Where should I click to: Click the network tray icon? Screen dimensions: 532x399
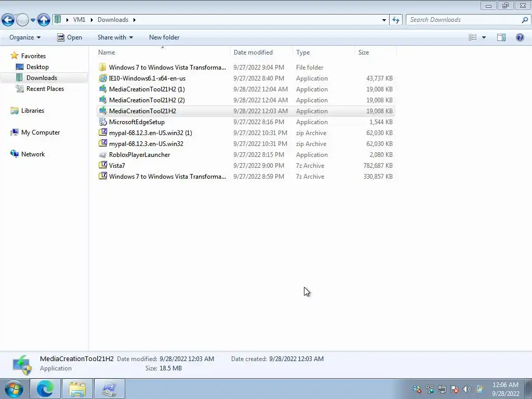(x=442, y=389)
